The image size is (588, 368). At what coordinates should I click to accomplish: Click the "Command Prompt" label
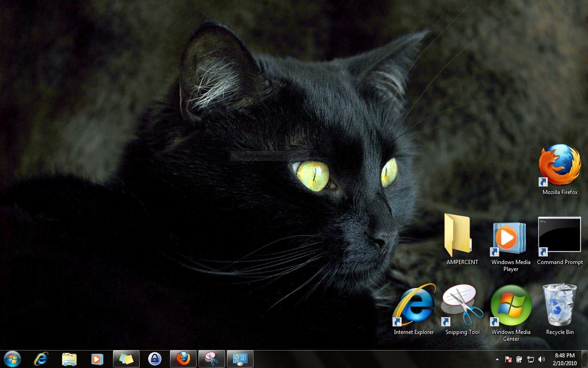point(560,262)
